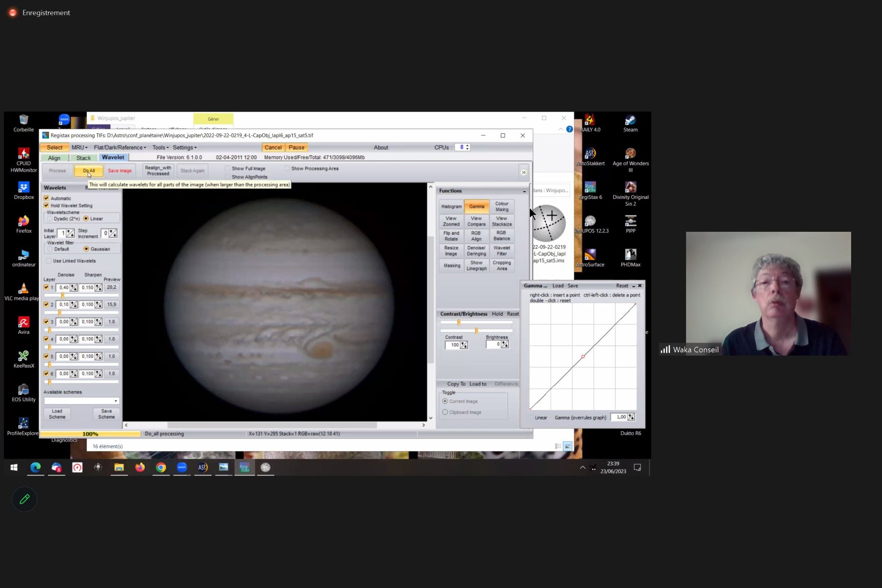882x588 pixels.
Task: Select the Dyadic wavelet scheme
Action: pos(50,219)
